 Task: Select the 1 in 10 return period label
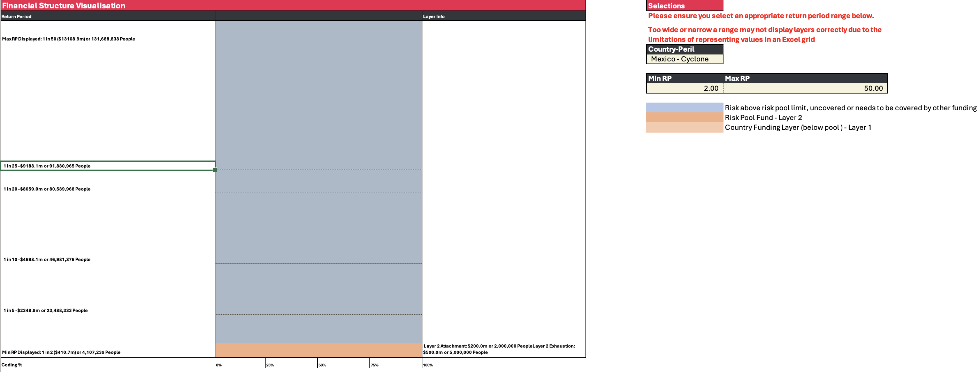(47, 260)
